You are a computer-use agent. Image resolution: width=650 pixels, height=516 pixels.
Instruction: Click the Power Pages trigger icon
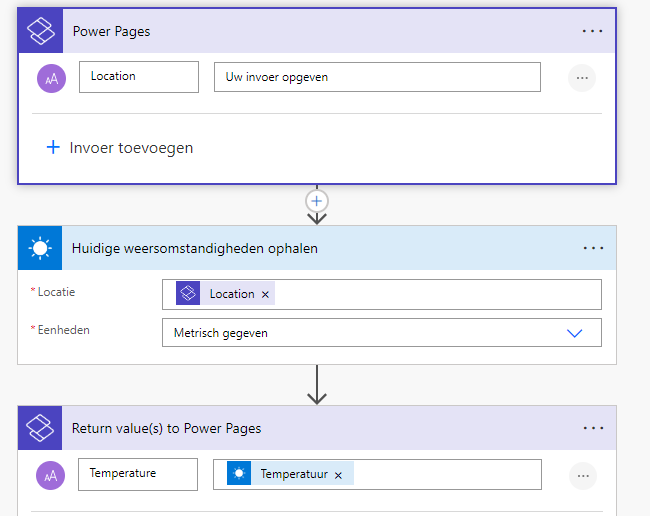pos(40,31)
